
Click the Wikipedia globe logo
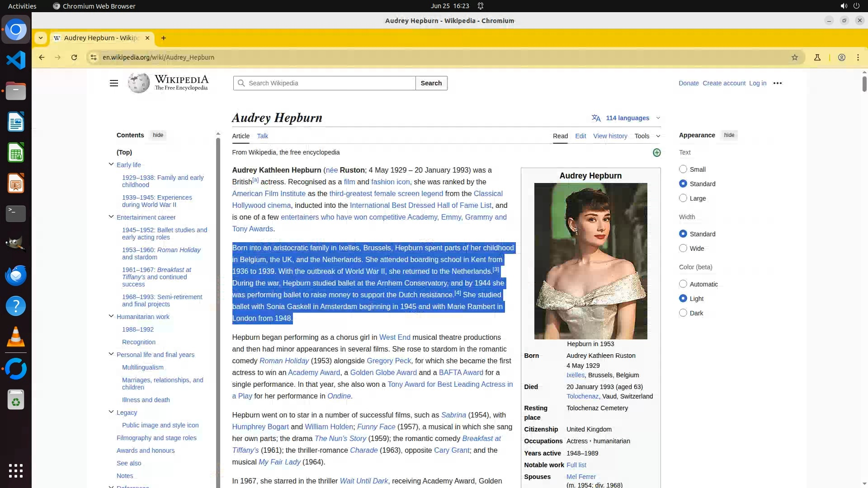[x=139, y=83]
